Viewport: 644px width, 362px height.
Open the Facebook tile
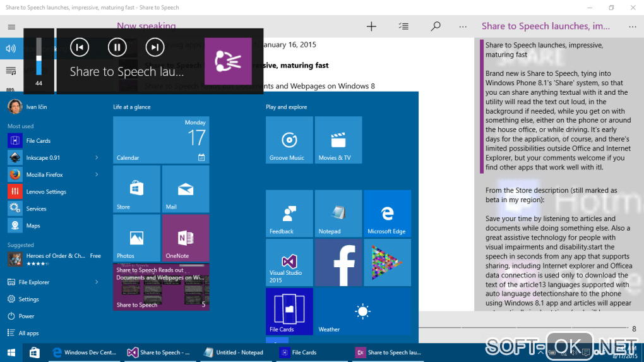click(338, 263)
